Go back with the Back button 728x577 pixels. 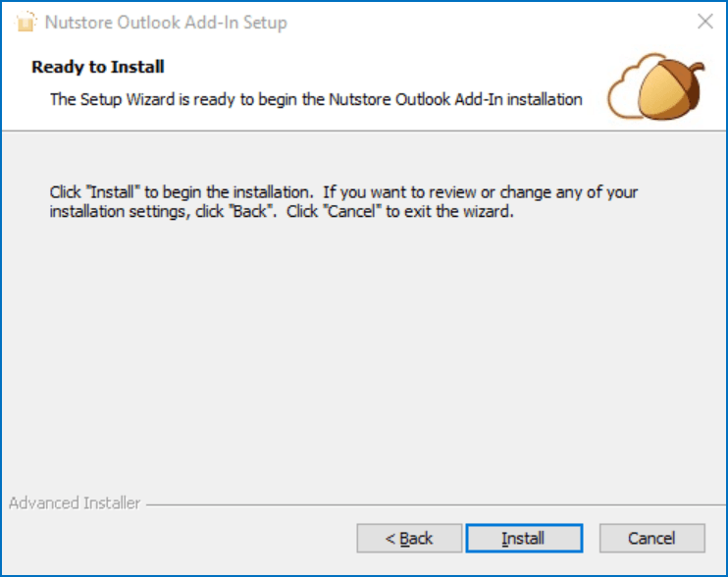point(409,538)
